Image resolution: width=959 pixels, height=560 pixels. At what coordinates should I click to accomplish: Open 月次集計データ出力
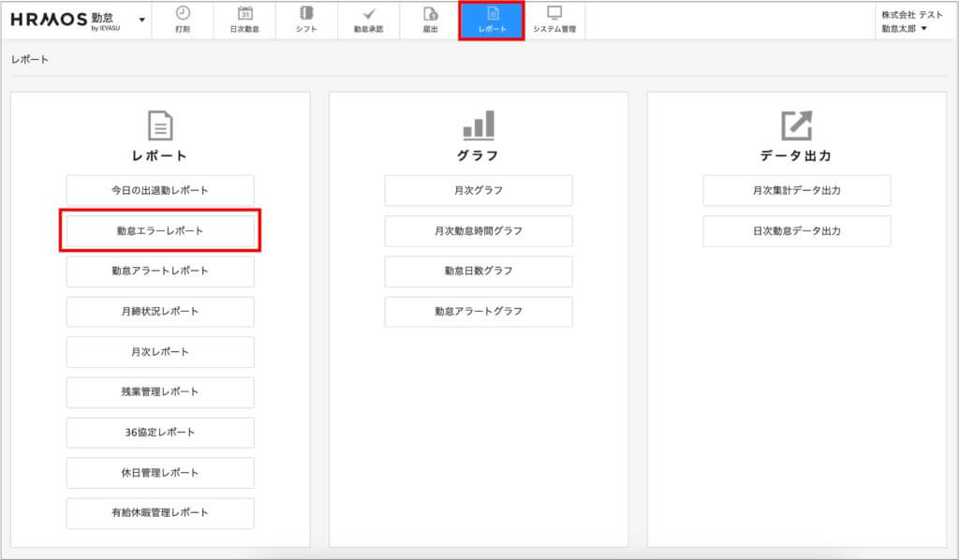[797, 190]
